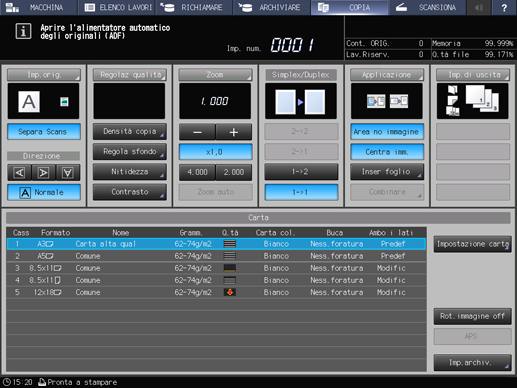Screen dimensions: 517x388
Task: Set zoom to 4.000
Action: tap(197, 172)
